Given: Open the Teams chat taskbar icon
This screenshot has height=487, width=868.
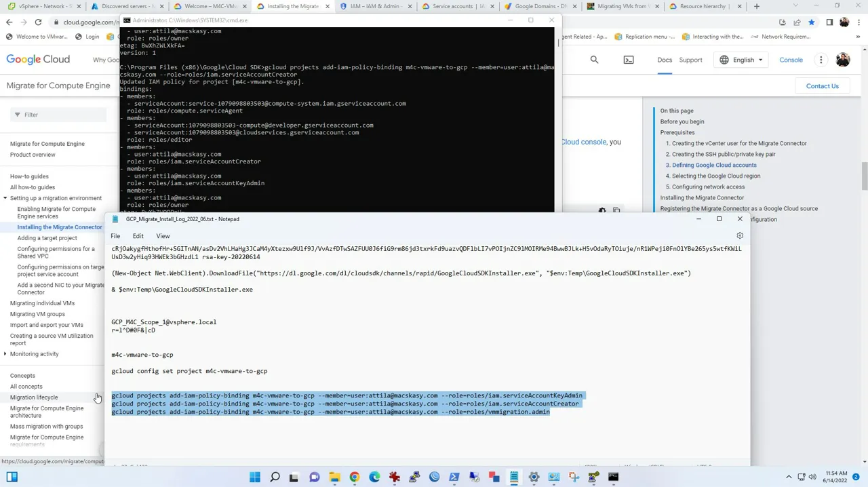Looking at the screenshot, I should (314, 477).
